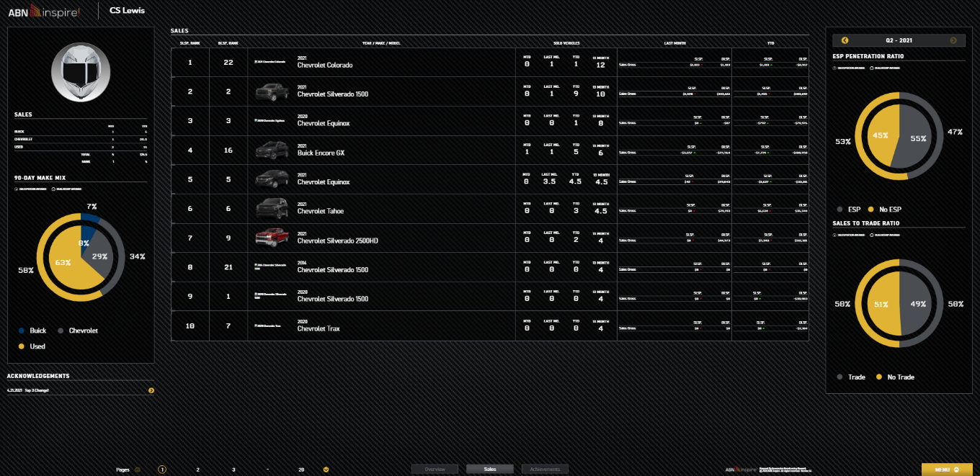Image resolution: width=980 pixels, height=476 pixels.
Task: Click the ESP legend dot
Action: click(x=839, y=210)
